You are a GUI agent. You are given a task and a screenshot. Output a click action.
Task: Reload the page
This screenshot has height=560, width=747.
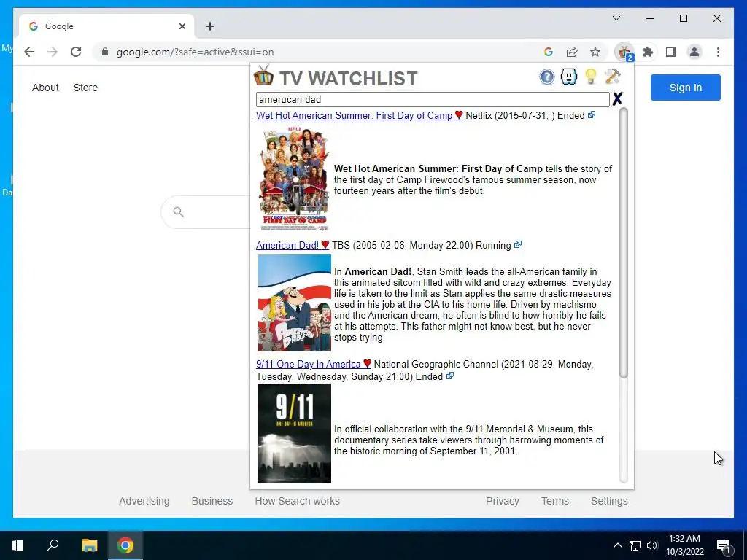(x=76, y=52)
